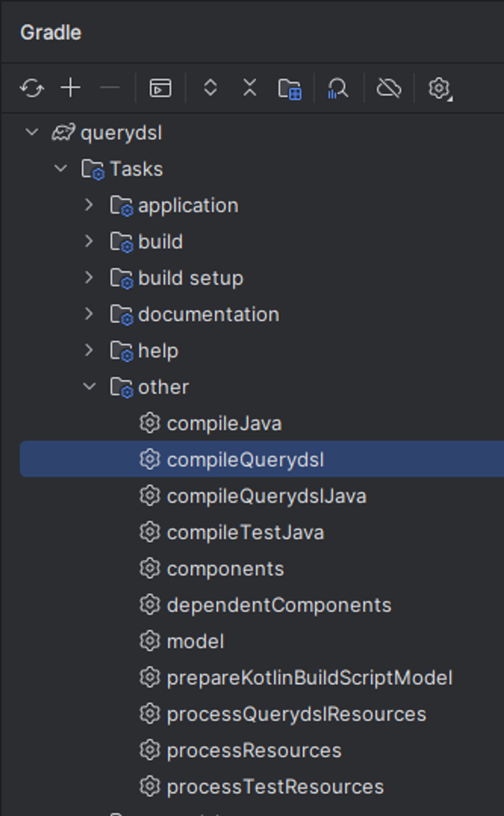The width and height of the screenshot is (504, 816).
Task: Expand the application task group
Action: coord(89,205)
